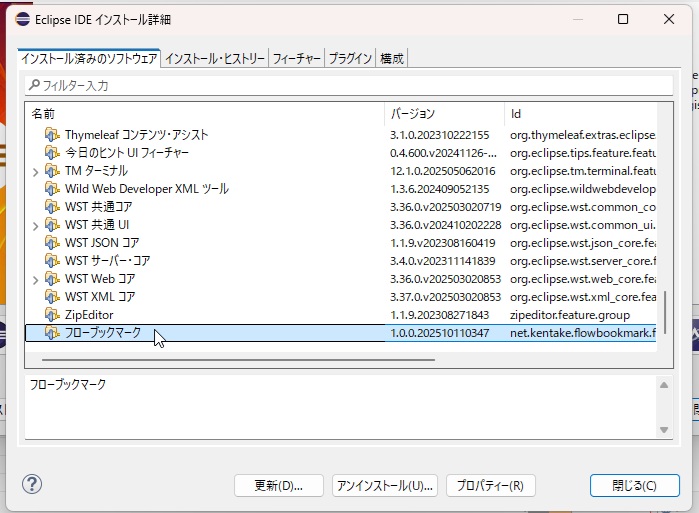699x513 pixels.
Task: Click the help question mark icon
Action: point(32,485)
